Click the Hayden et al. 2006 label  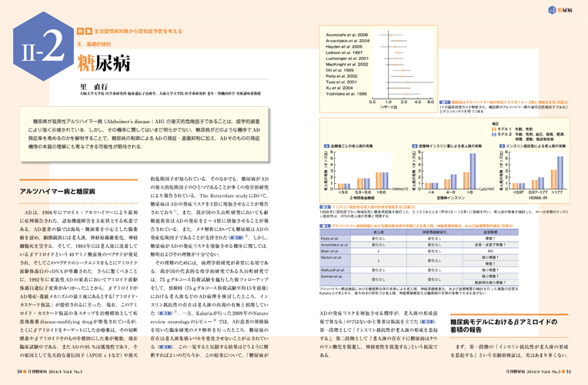click(x=344, y=46)
